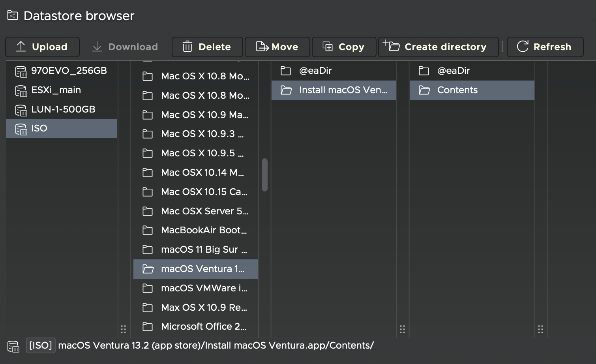
Task: Click the Upload button
Action: coord(42,47)
